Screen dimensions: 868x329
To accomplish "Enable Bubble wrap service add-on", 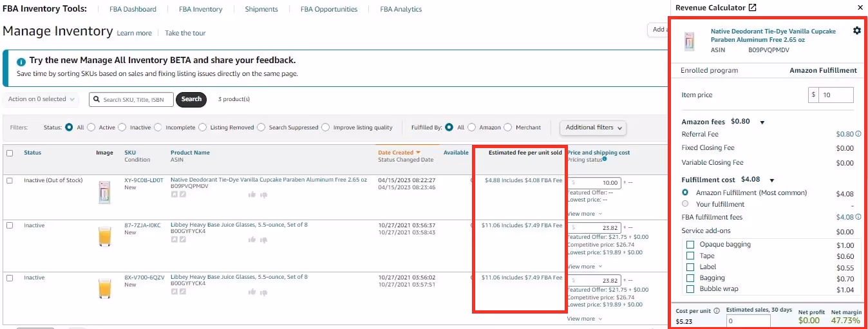I will tap(690, 289).
